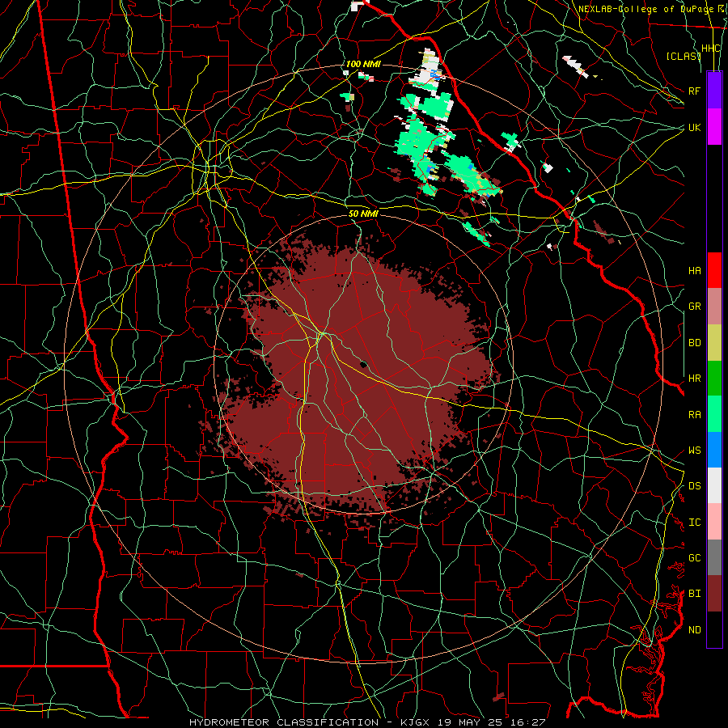728x728 pixels.
Task: Click the RA light green legend swatch
Action: tap(714, 413)
